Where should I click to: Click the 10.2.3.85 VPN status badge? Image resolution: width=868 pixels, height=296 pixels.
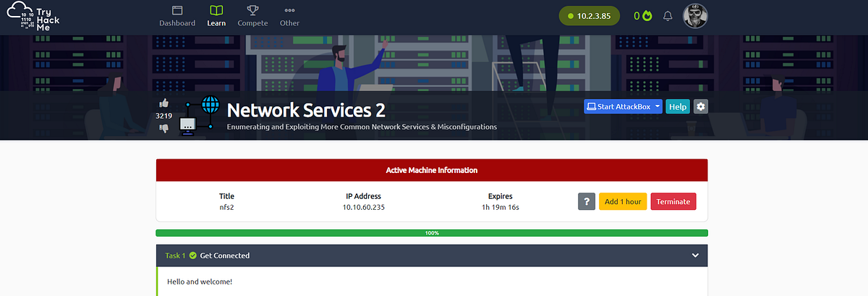point(590,15)
